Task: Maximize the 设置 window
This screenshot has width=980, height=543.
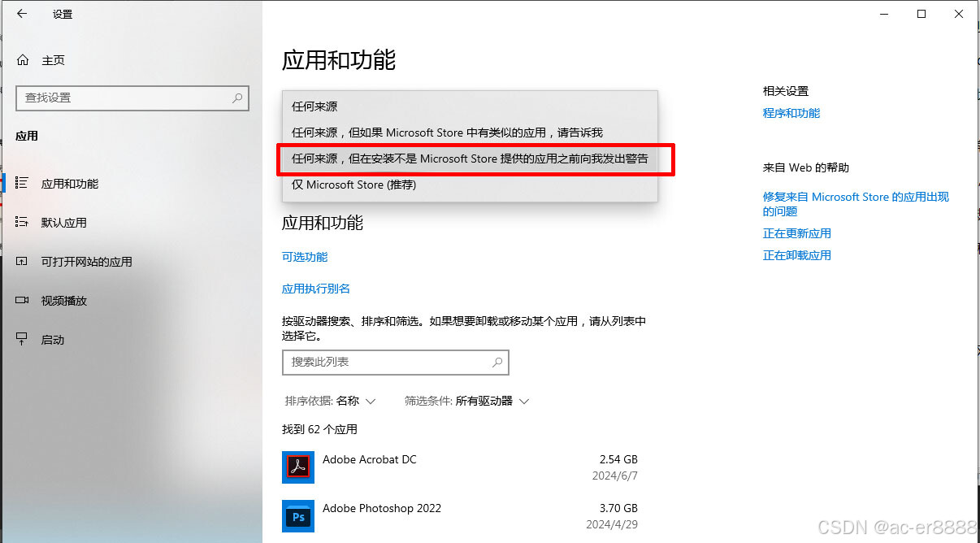Action: pyautogui.click(x=921, y=14)
